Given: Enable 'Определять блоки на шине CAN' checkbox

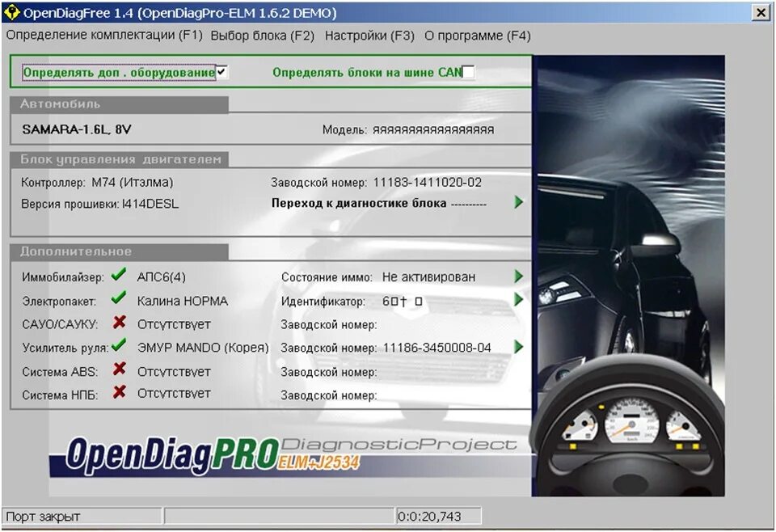Looking at the screenshot, I should pyautogui.click(x=468, y=72).
